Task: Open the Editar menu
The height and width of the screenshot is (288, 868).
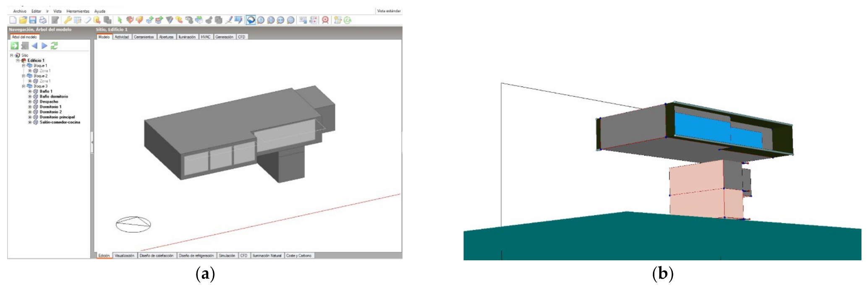Action: tap(37, 11)
